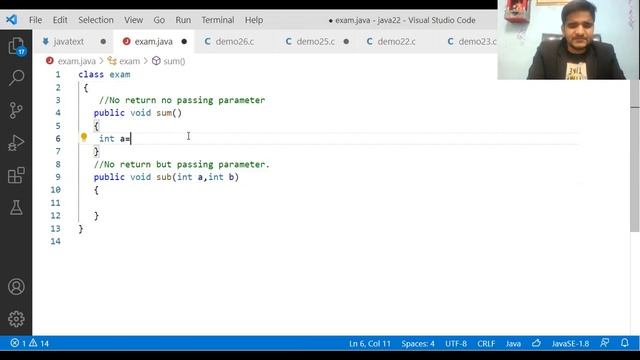Switch to the demo22.c tab

[x=396, y=41]
